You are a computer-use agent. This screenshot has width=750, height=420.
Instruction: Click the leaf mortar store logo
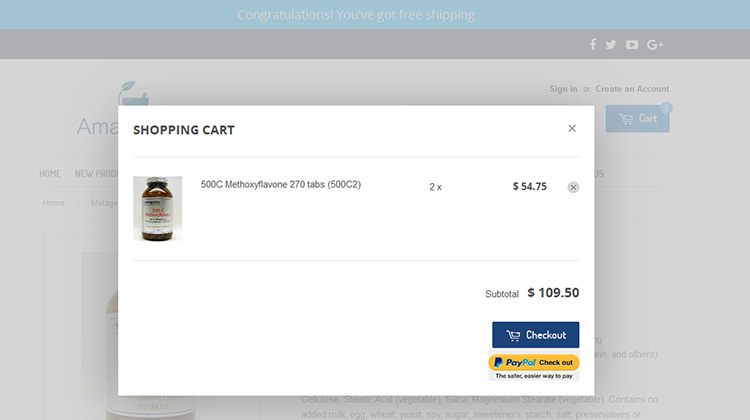click(133, 93)
